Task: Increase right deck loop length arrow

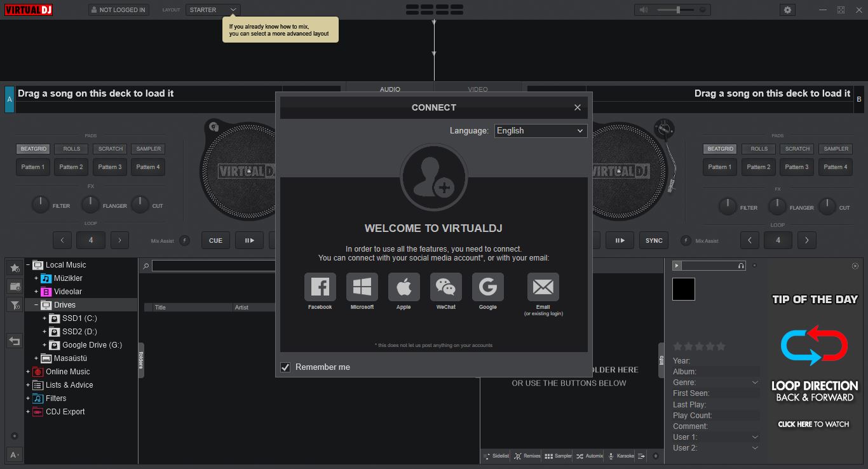Action: pyautogui.click(x=807, y=240)
